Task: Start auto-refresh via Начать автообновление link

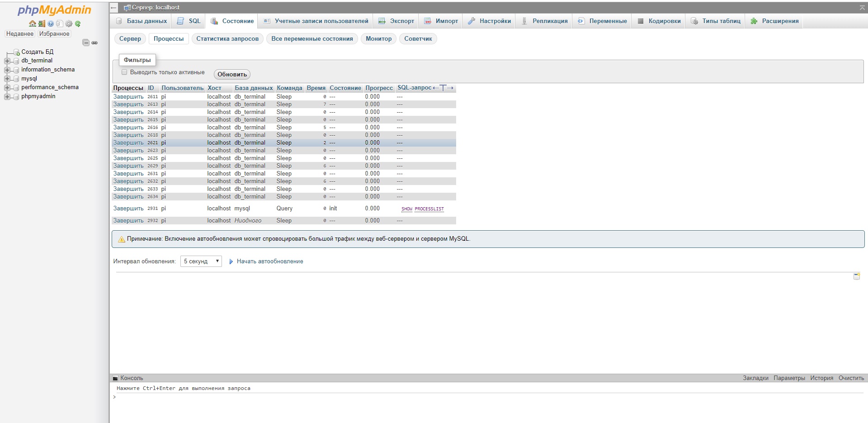Action: point(269,261)
